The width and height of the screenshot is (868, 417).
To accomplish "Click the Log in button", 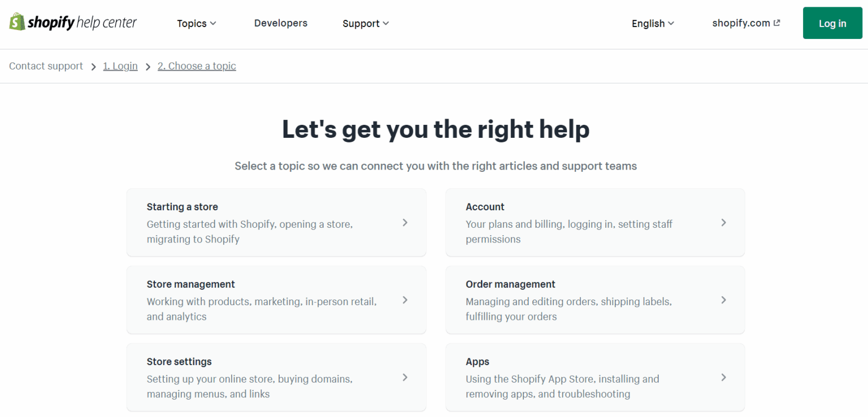I will coord(832,23).
